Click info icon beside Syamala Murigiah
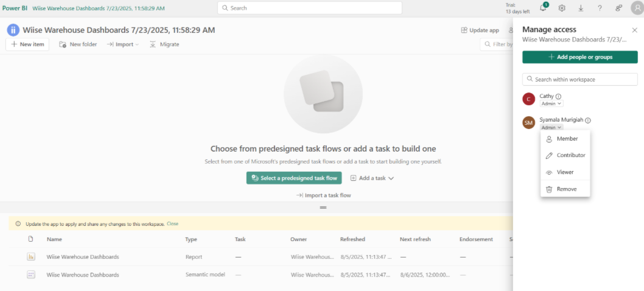This screenshot has height=291, width=644. [x=588, y=121]
